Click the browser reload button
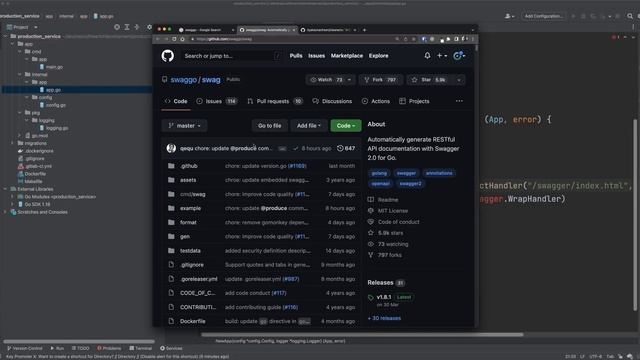 pyautogui.click(x=174, y=39)
